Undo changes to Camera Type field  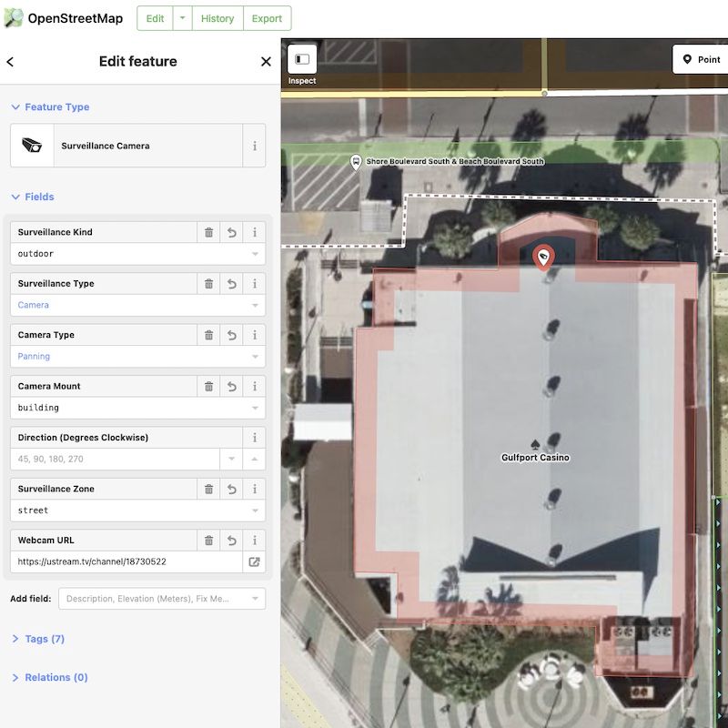click(x=232, y=335)
